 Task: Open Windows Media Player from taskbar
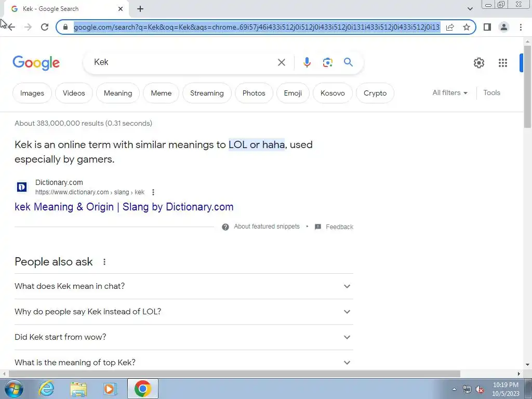[110, 389]
